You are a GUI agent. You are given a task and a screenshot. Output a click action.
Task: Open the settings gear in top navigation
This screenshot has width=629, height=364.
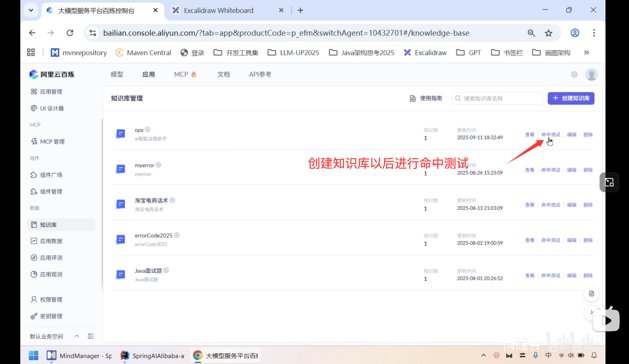pos(574,74)
